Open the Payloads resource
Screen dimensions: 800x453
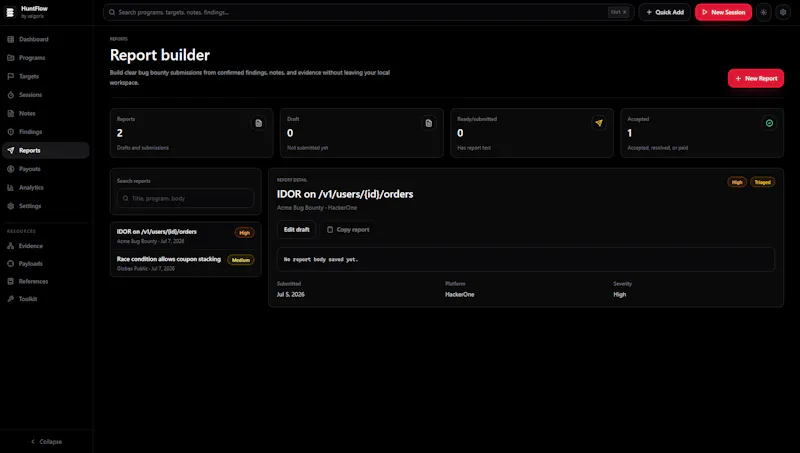tap(46, 264)
